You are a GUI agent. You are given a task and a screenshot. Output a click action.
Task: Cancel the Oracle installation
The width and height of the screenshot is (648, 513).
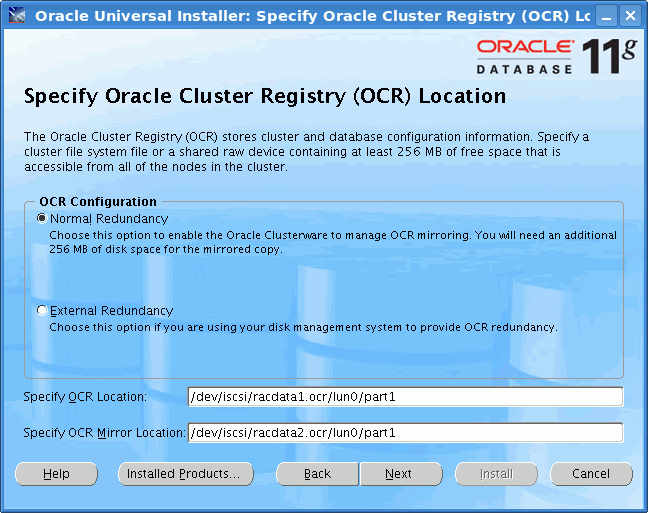tap(591, 474)
